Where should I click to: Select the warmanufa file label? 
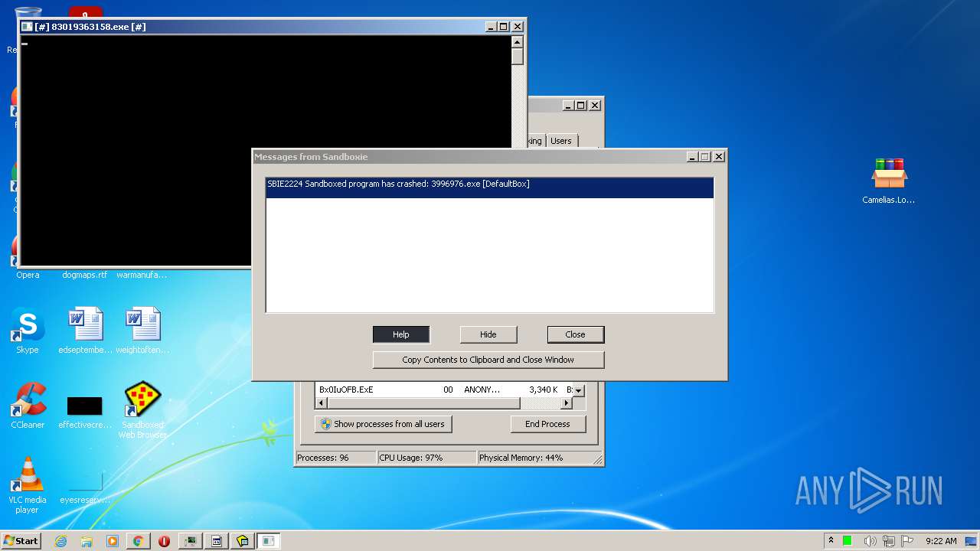tap(142, 275)
